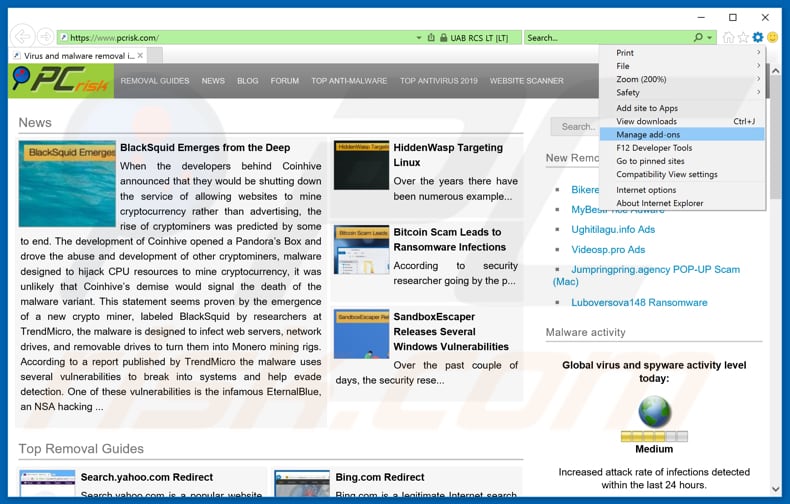Open WEBSITE SCANNER nav link

click(x=526, y=81)
